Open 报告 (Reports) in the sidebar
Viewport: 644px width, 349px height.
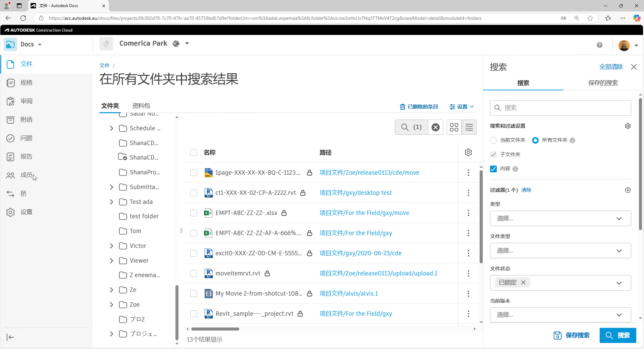(x=26, y=157)
